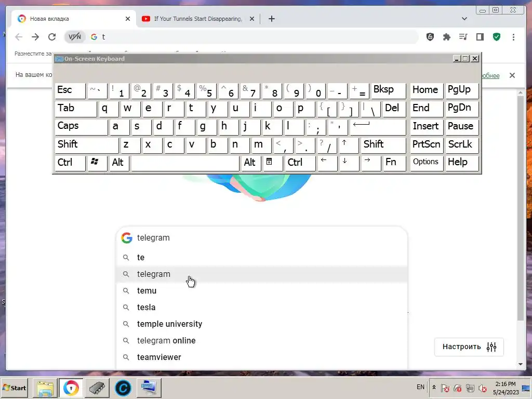Click the scrollbar down arrow
Screen dimensions: 532x399
point(521,364)
